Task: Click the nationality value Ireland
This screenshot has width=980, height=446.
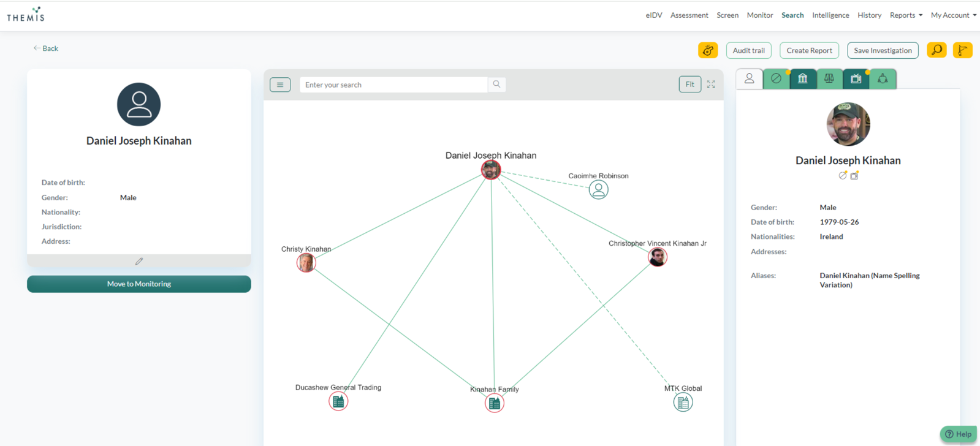Action: 831,236
